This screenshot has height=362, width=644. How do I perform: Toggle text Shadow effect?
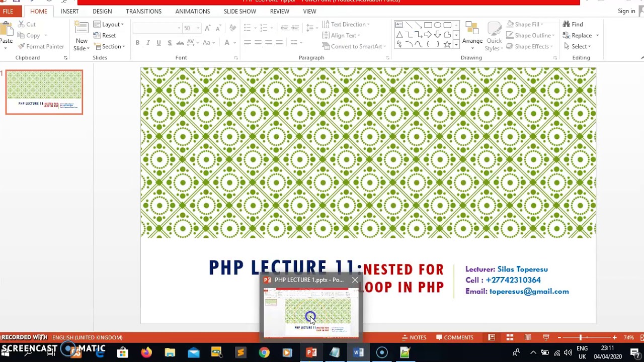tap(170, 43)
